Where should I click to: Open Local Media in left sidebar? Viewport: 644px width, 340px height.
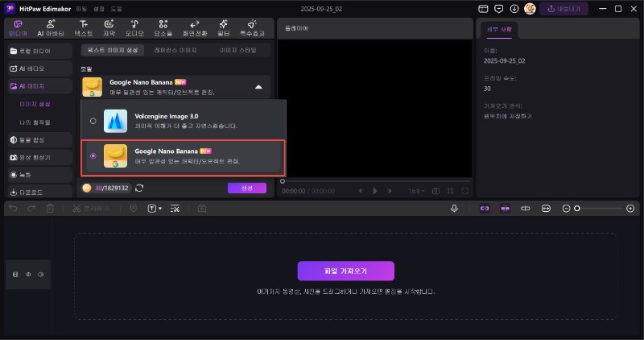tap(39, 51)
